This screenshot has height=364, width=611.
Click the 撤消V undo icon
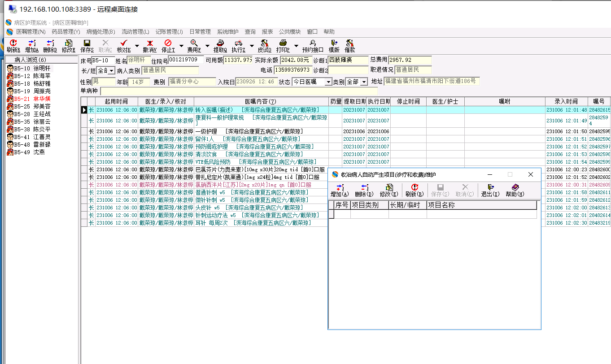pos(150,43)
